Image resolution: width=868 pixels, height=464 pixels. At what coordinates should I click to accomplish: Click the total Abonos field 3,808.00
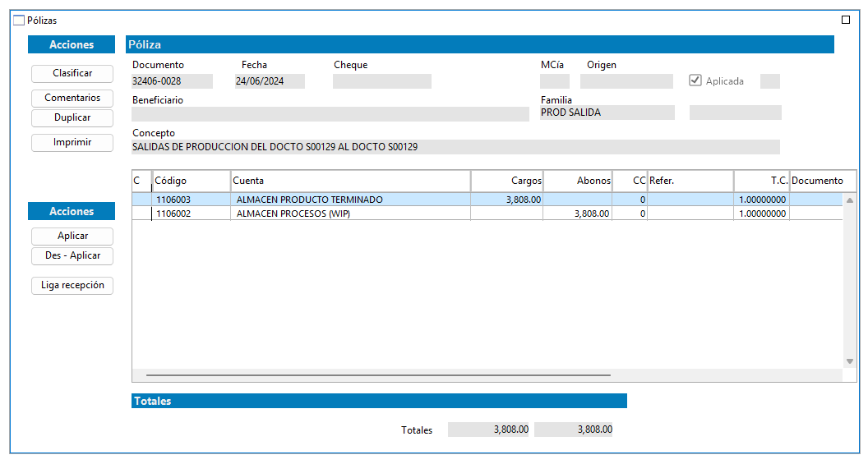[x=574, y=430]
